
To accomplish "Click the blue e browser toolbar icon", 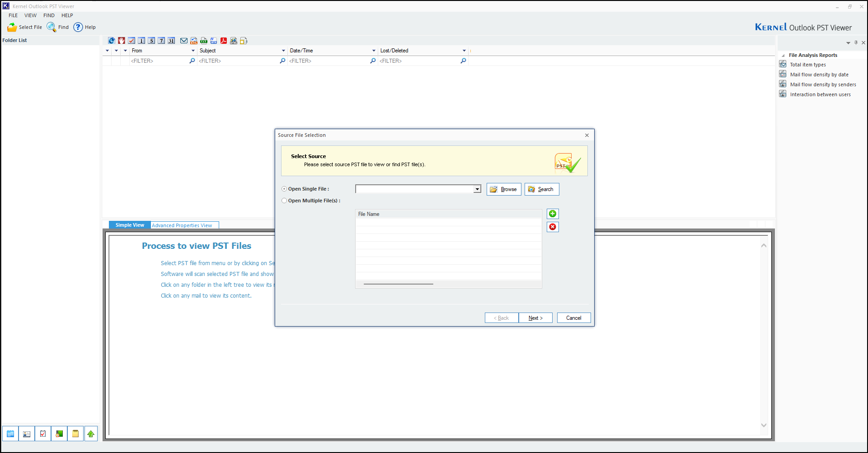I will [x=112, y=41].
